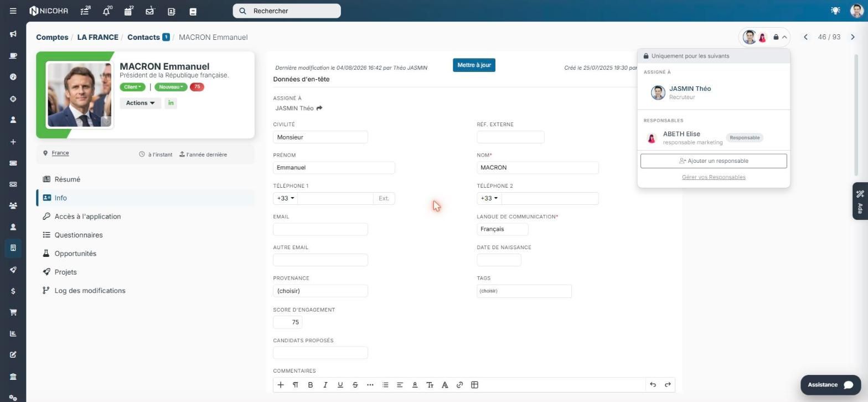Click the LinkedIn icon on the contact card

click(x=170, y=103)
